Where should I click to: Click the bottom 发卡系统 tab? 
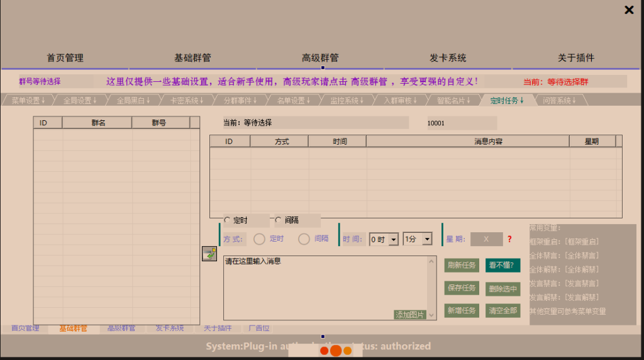click(170, 329)
